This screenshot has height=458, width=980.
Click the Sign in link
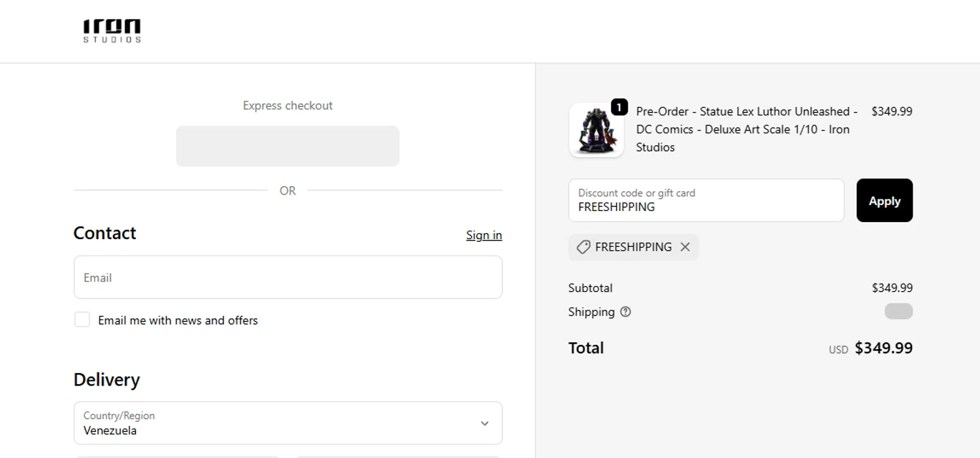[x=483, y=235]
